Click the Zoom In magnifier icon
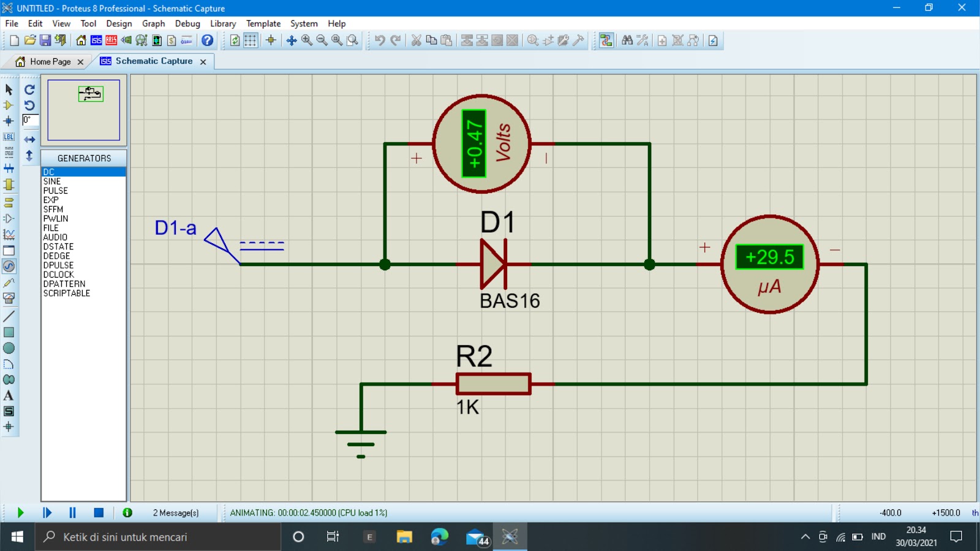Viewport: 980px width, 551px height. point(307,40)
